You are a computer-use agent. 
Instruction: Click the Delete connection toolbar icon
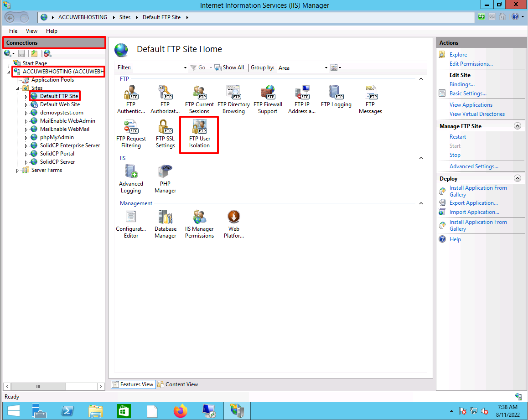(47, 53)
